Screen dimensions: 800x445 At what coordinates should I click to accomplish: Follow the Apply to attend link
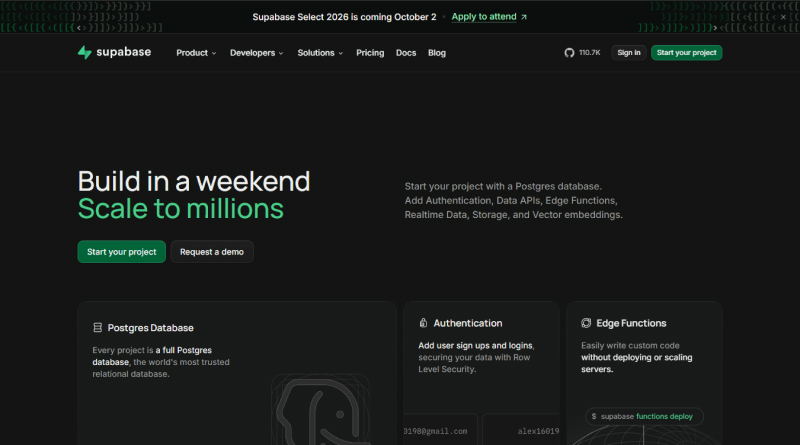pyautogui.click(x=484, y=17)
